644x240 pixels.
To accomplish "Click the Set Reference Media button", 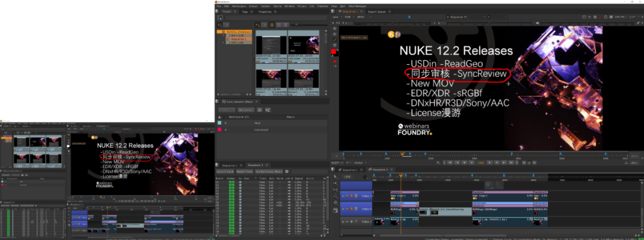I will coord(269,172).
